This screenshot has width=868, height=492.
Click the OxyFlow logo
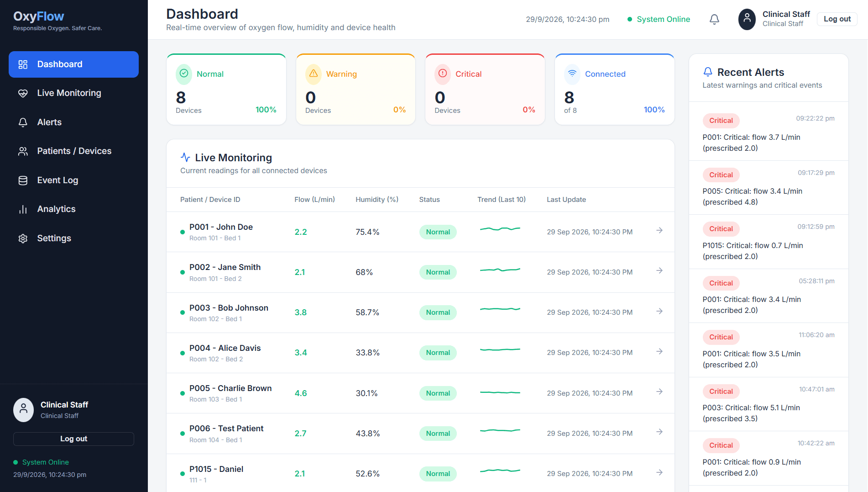(39, 16)
